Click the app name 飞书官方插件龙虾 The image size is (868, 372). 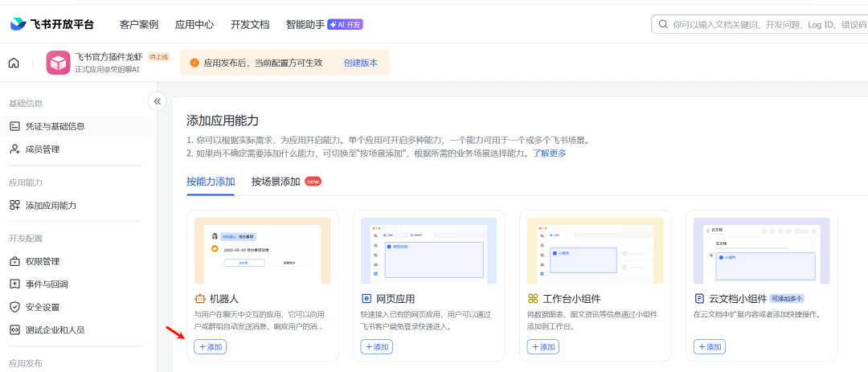point(109,57)
